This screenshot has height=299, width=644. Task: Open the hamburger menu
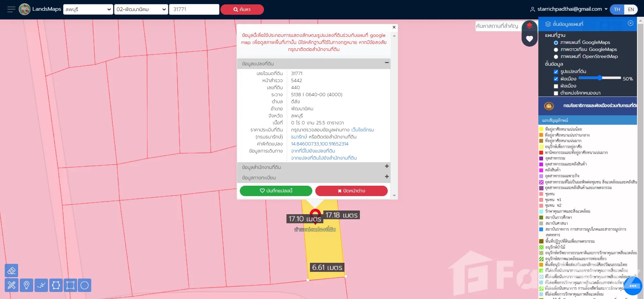(x=11, y=9)
